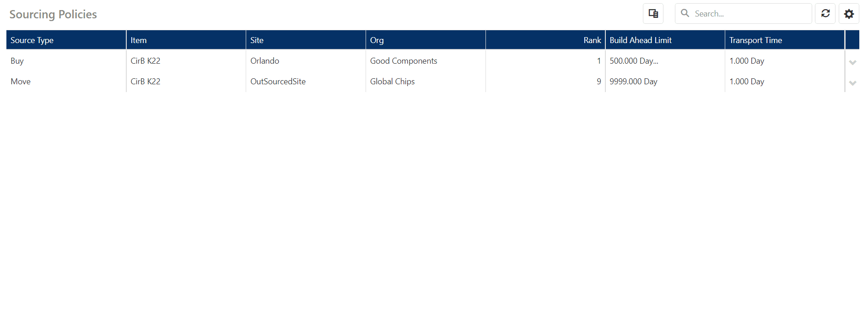Sort by Rank column header
This screenshot has width=868, height=333.
coord(545,40)
